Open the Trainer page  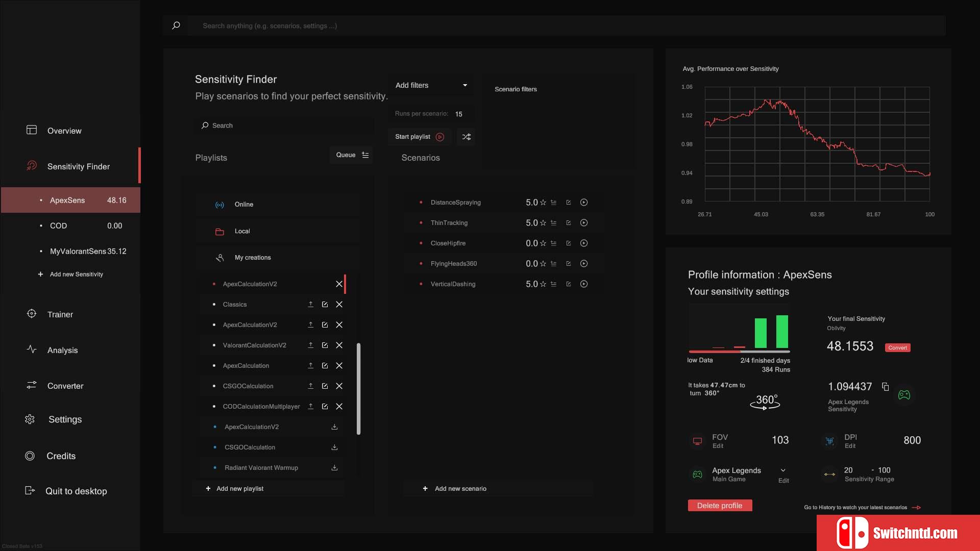click(x=60, y=314)
